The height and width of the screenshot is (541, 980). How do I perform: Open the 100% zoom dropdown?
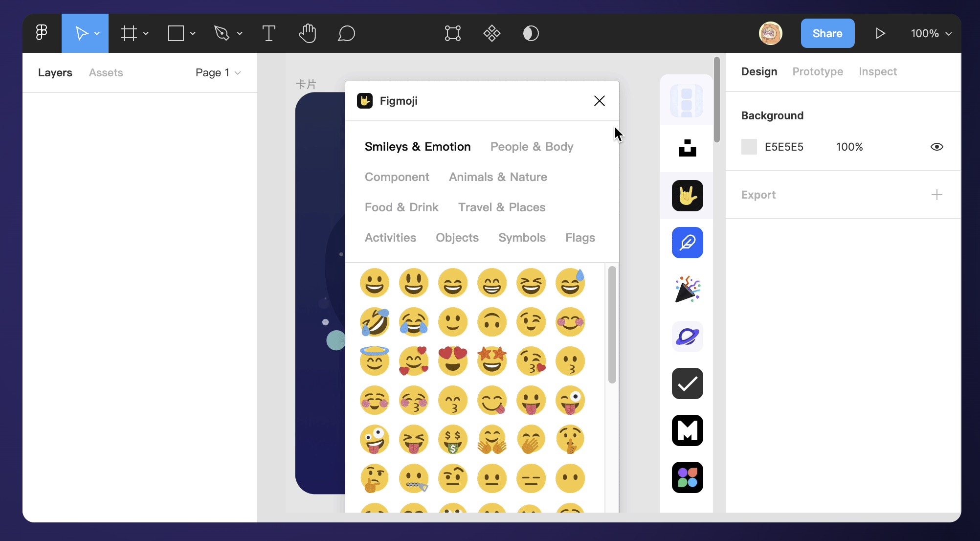931,33
